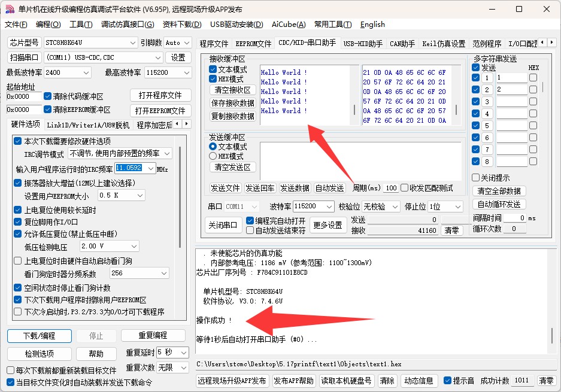Expand the 重复次数 无限 dropdown
The image size is (561, 392).
coord(184,367)
